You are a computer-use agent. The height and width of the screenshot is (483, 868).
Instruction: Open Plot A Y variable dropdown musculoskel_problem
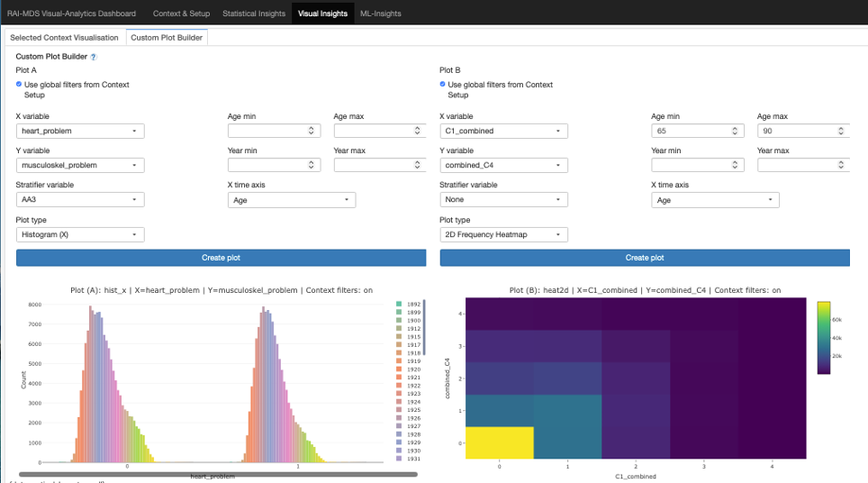(x=80, y=165)
